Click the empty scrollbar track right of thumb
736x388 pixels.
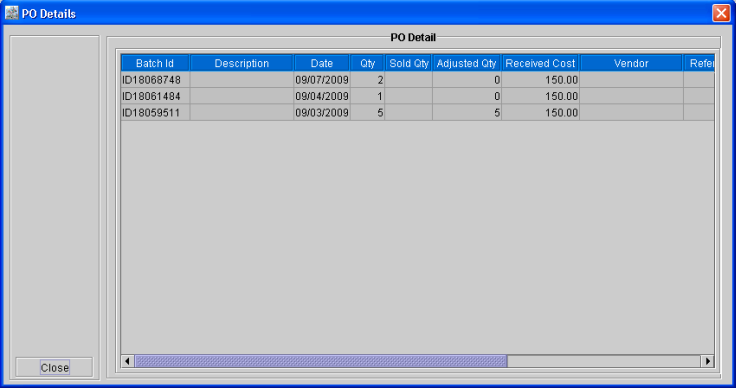tap(604, 361)
